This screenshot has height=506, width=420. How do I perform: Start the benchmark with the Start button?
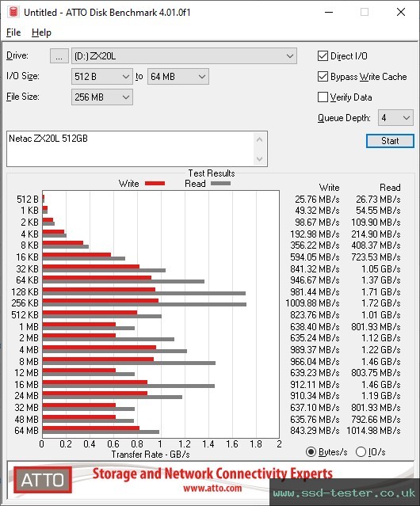click(x=390, y=141)
